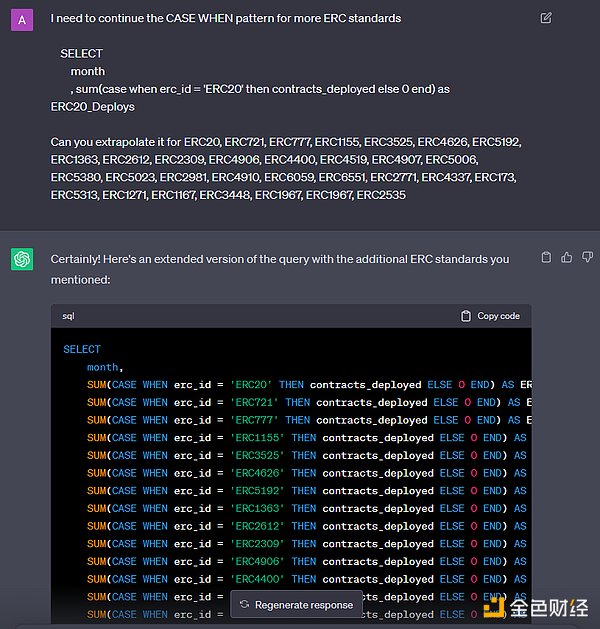The height and width of the screenshot is (629, 600).
Task: Give the response a thumbs up
Action: tap(566, 258)
